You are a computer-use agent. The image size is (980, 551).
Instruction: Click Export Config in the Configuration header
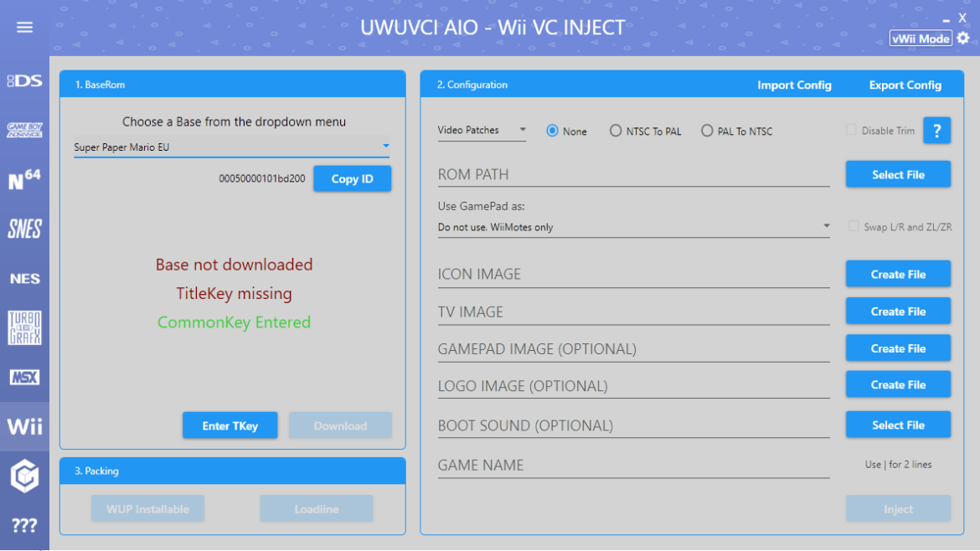(905, 85)
